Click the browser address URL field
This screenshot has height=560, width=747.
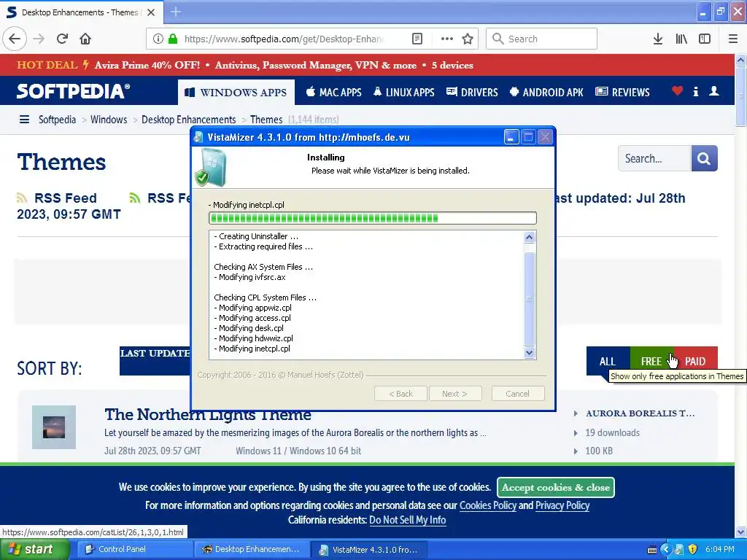[x=284, y=39]
